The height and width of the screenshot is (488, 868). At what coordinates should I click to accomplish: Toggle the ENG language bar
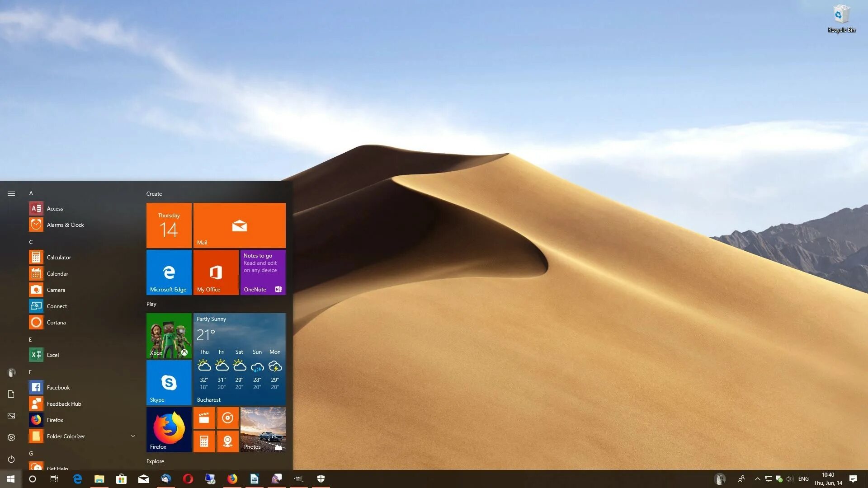pos(803,479)
